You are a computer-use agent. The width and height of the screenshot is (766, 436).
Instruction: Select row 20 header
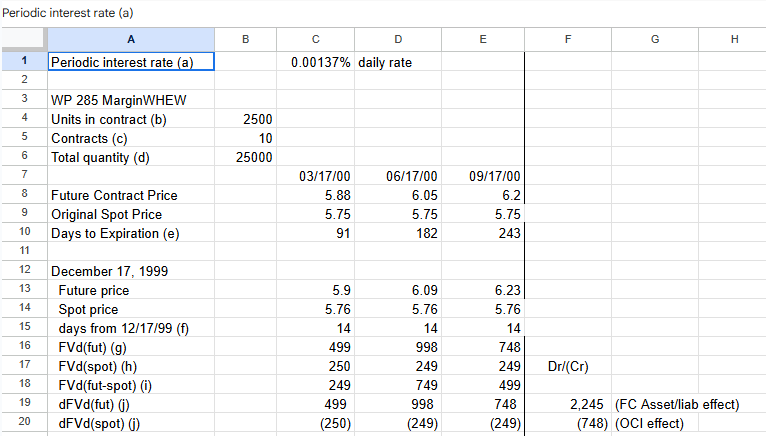pyautogui.click(x=23, y=423)
